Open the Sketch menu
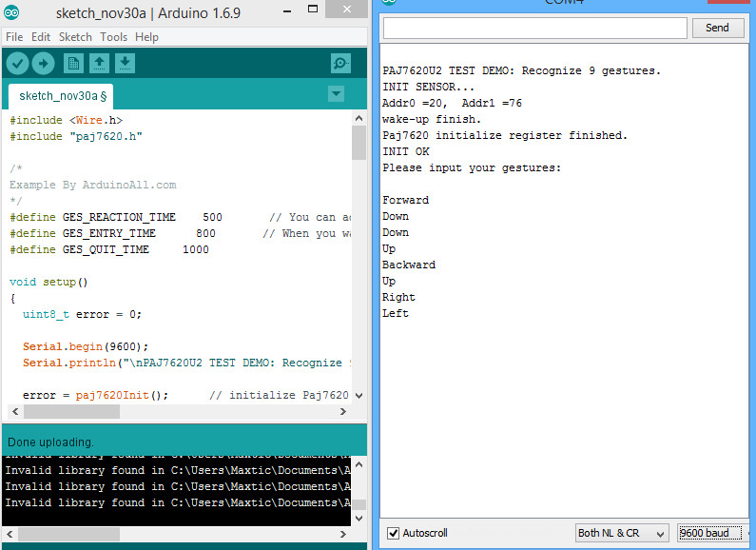 [75, 37]
